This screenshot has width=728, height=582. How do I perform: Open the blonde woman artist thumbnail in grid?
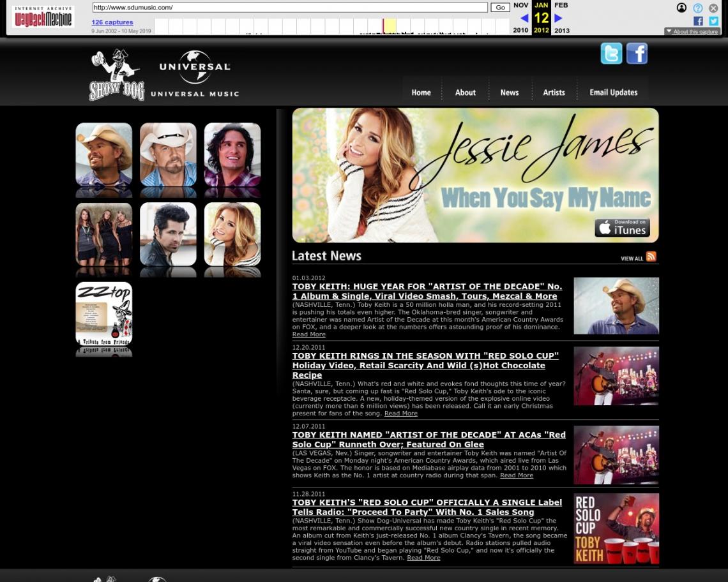pos(232,234)
